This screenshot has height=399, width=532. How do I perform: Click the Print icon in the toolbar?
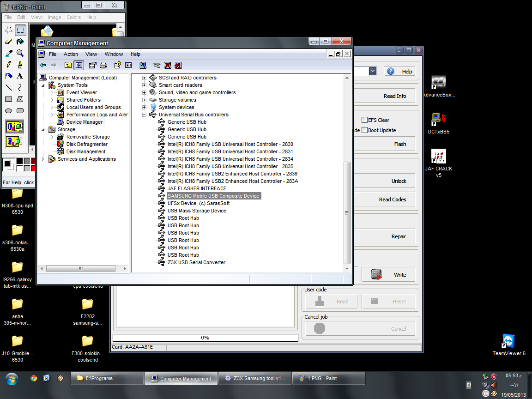click(103, 65)
